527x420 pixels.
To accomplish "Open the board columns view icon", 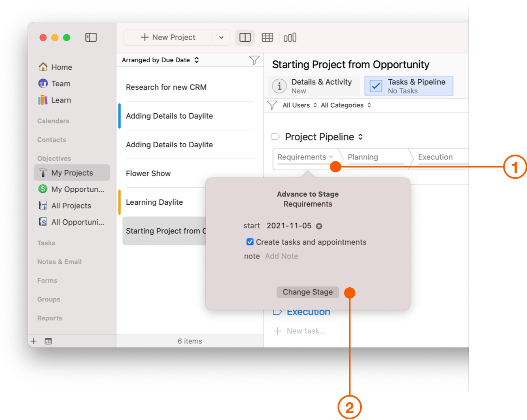I will 290,37.
